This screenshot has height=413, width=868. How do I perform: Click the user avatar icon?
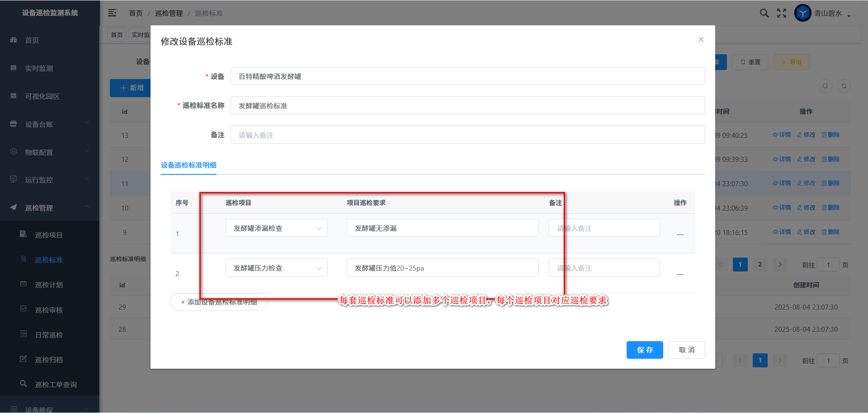802,13
